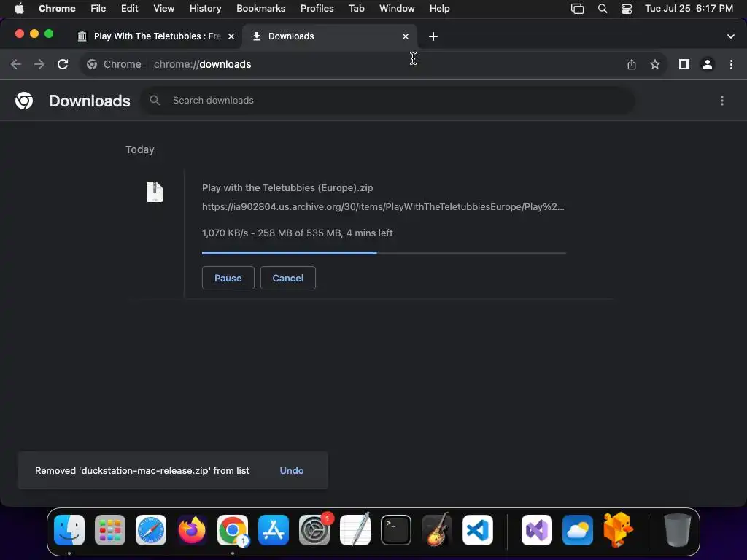Open the Profiles menu
This screenshot has height=560, width=747.
(317, 9)
